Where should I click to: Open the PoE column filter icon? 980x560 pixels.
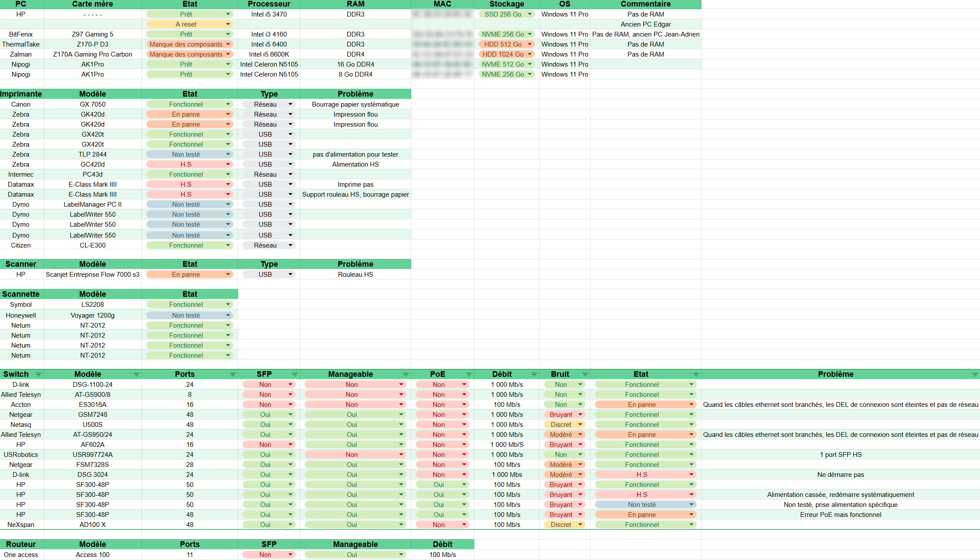469,375
